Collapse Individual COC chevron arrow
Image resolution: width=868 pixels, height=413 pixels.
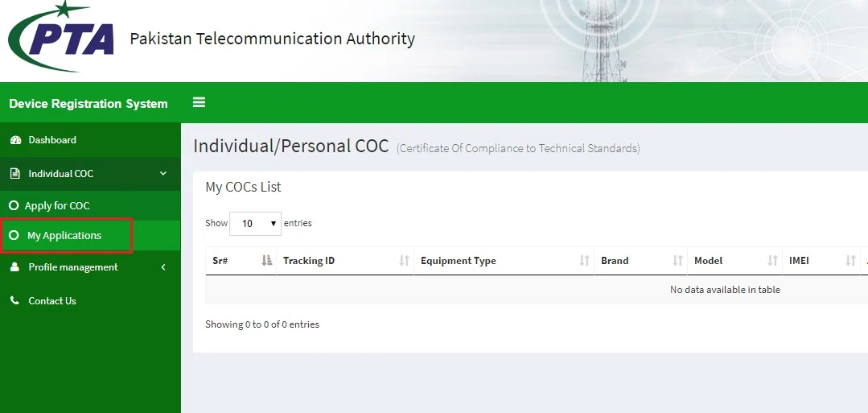pyautogui.click(x=163, y=174)
